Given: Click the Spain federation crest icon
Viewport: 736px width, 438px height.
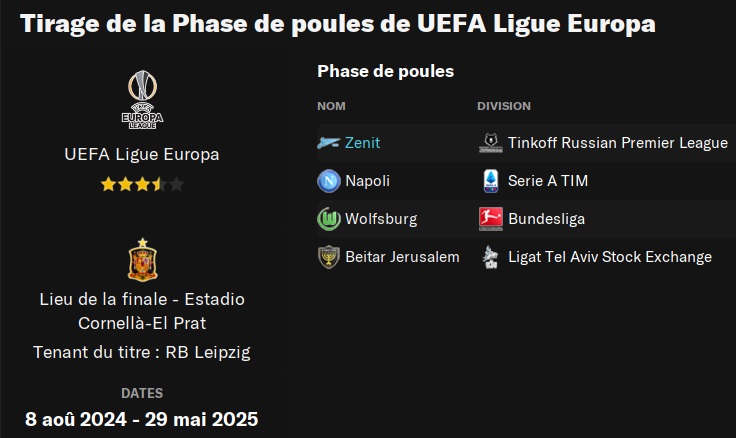Looking at the screenshot, I should pos(141,260).
